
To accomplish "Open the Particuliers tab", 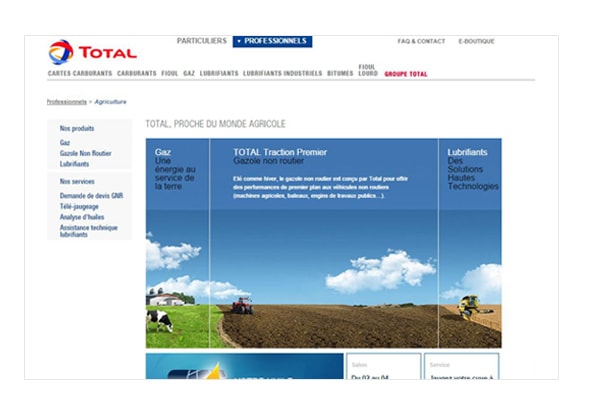I will (202, 41).
